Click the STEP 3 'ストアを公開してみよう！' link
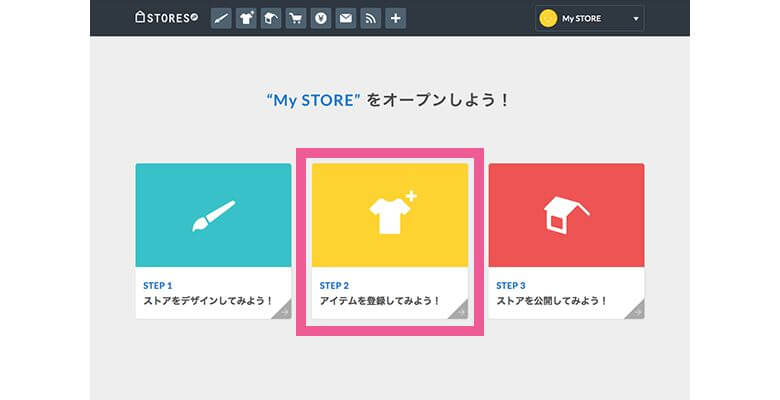 coord(551,300)
